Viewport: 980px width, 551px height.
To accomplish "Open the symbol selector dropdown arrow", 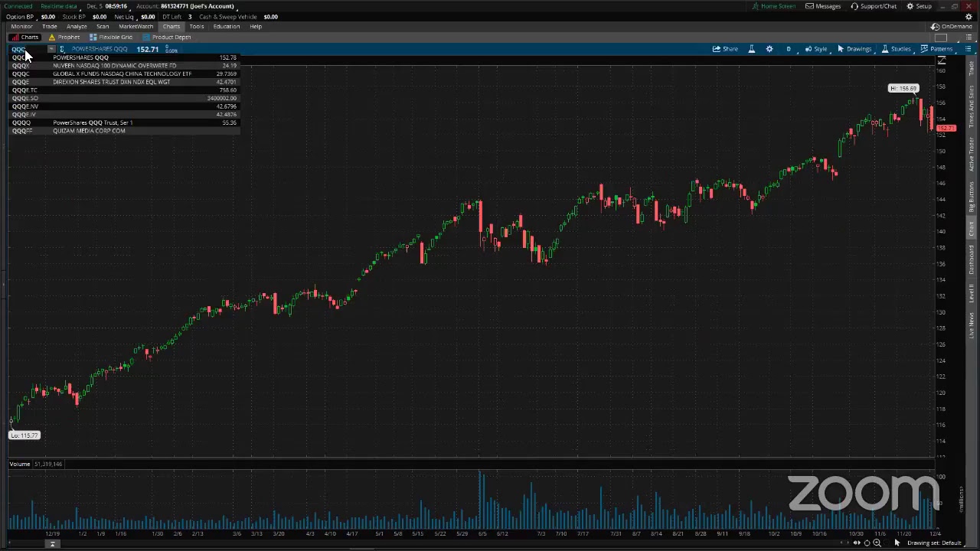I will [51, 49].
